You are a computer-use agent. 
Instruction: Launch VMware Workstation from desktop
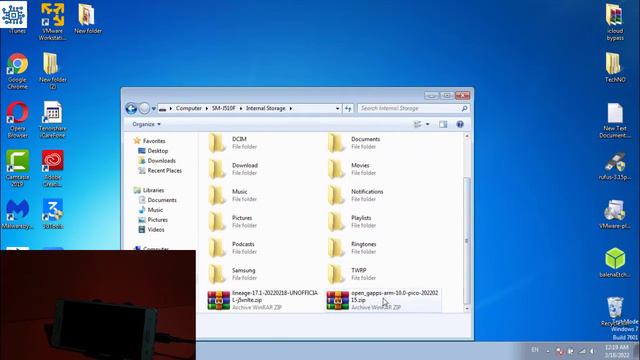click(53, 21)
